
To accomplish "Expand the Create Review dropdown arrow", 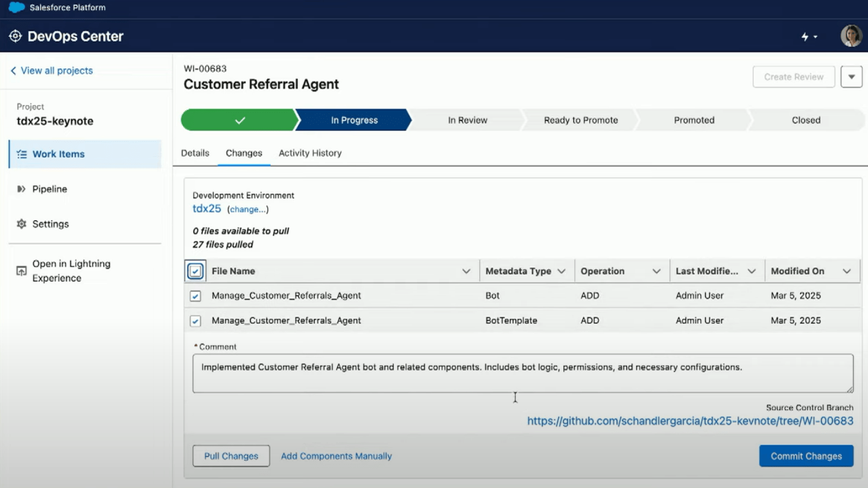I will pos(851,77).
